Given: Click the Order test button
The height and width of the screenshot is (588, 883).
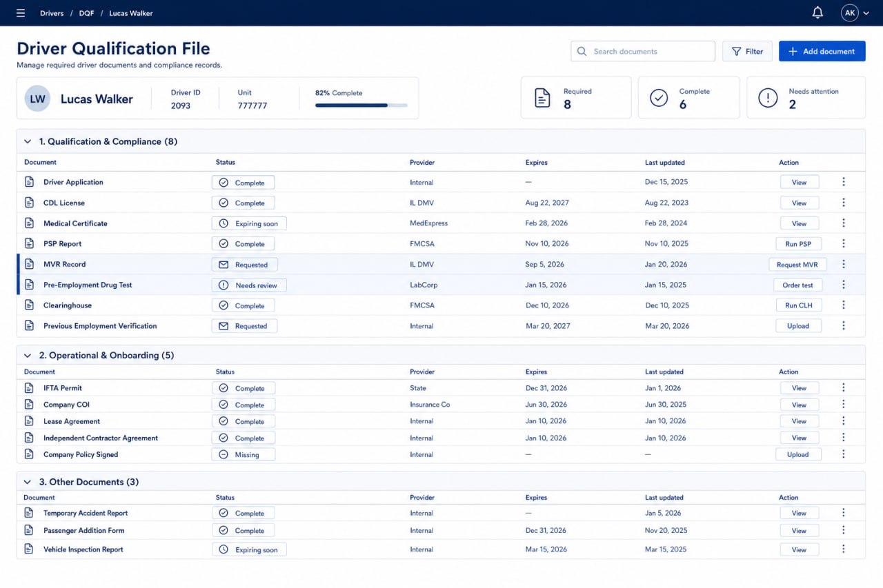Looking at the screenshot, I should (x=797, y=285).
